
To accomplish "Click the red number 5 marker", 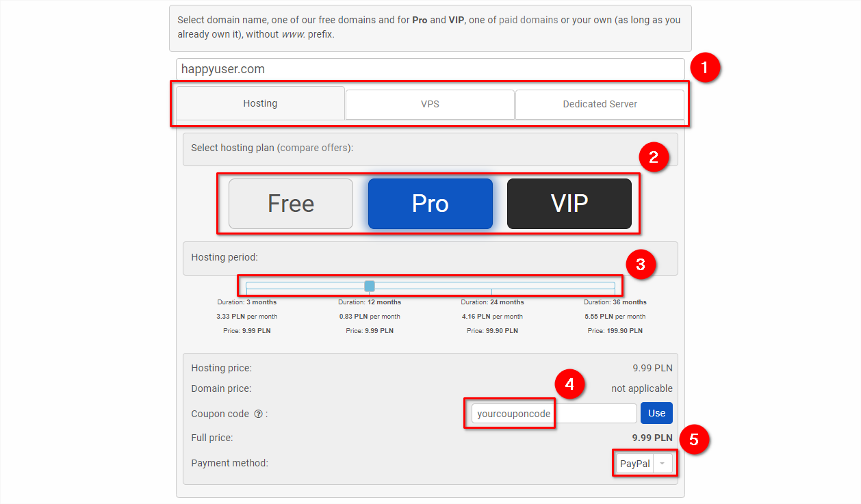I will (x=693, y=439).
